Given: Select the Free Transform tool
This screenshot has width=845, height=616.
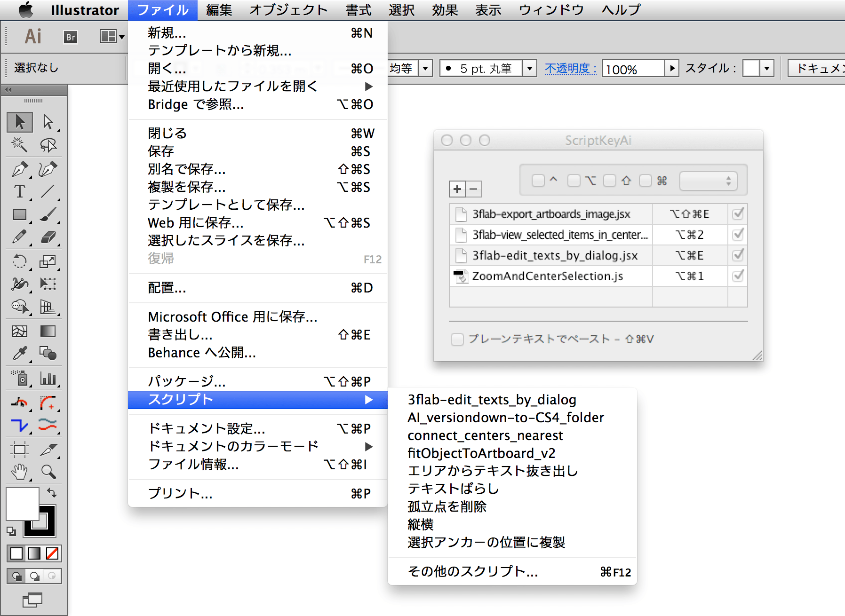Looking at the screenshot, I should tap(48, 284).
